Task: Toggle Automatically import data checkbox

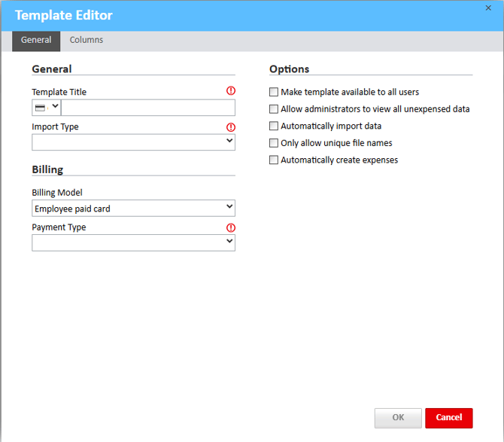Action: (274, 126)
